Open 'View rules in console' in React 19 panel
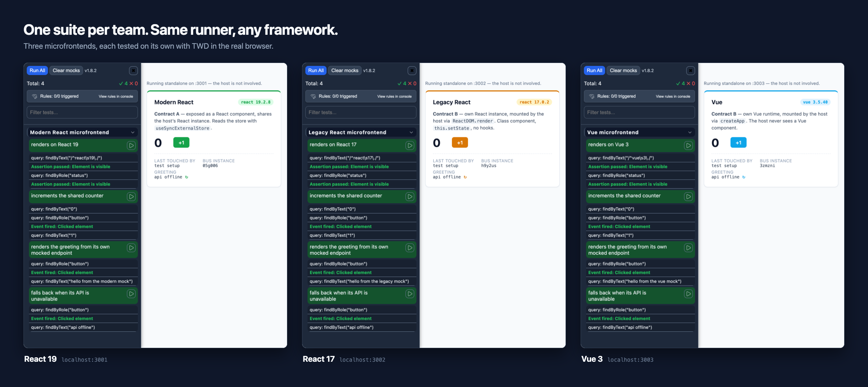Screen dimensions: 868x387 pyautogui.click(x=116, y=97)
